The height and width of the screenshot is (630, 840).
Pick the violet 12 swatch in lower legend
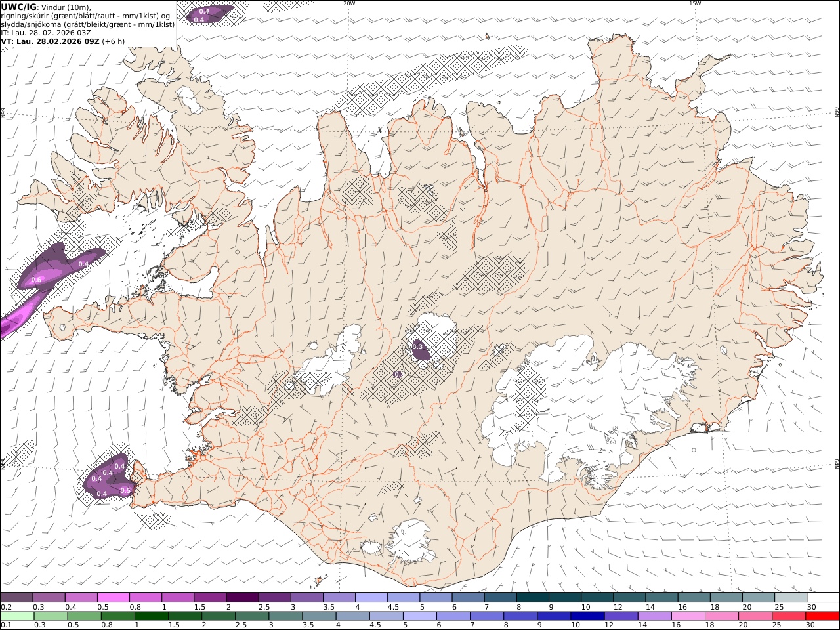click(621, 616)
